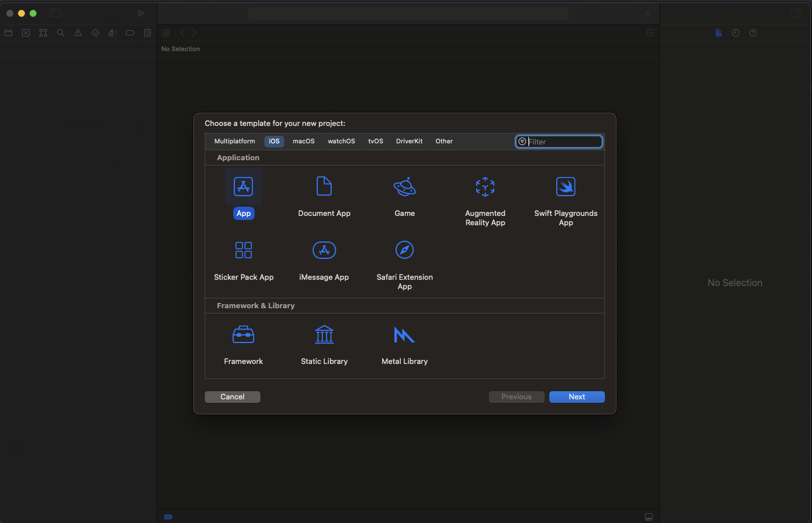
Task: Focus the Filter text field
Action: click(x=559, y=142)
